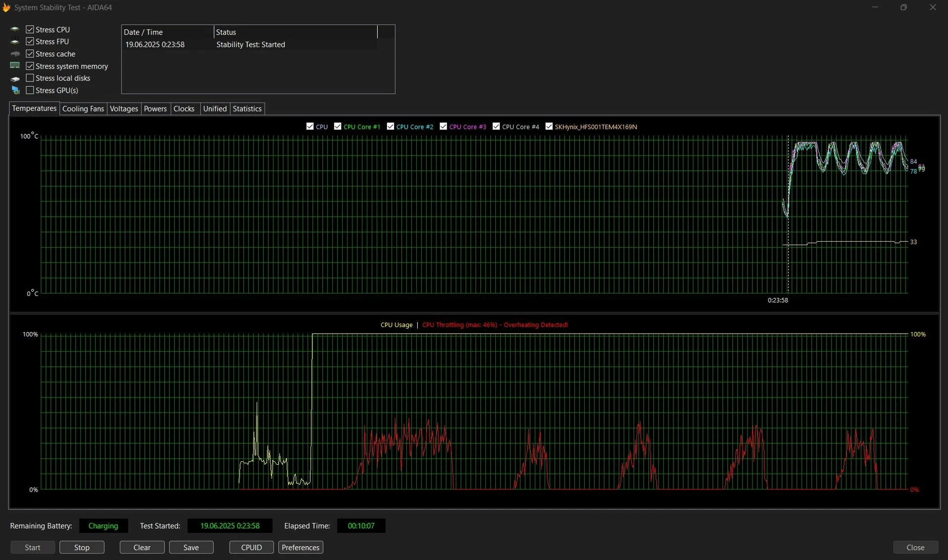Click the CPU Usage graph label

396,325
